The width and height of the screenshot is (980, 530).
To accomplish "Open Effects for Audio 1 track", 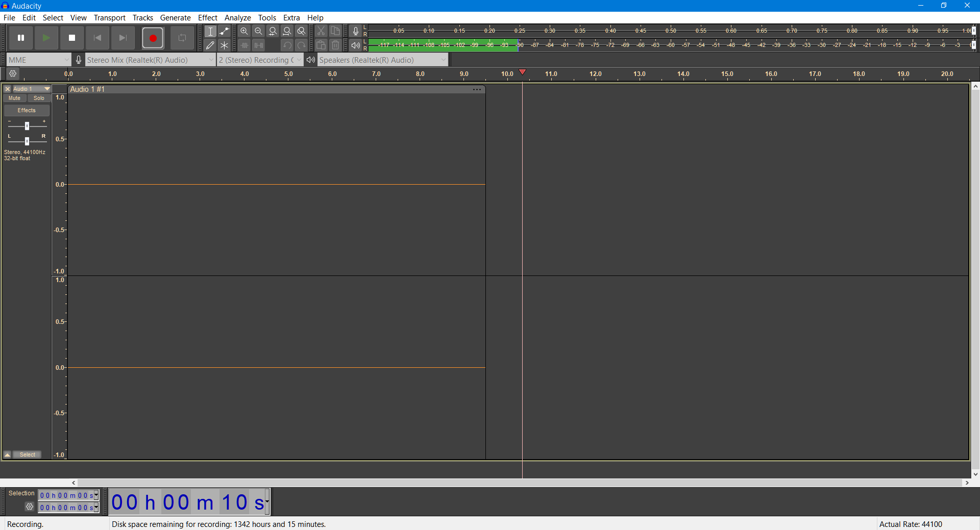I will [27, 110].
